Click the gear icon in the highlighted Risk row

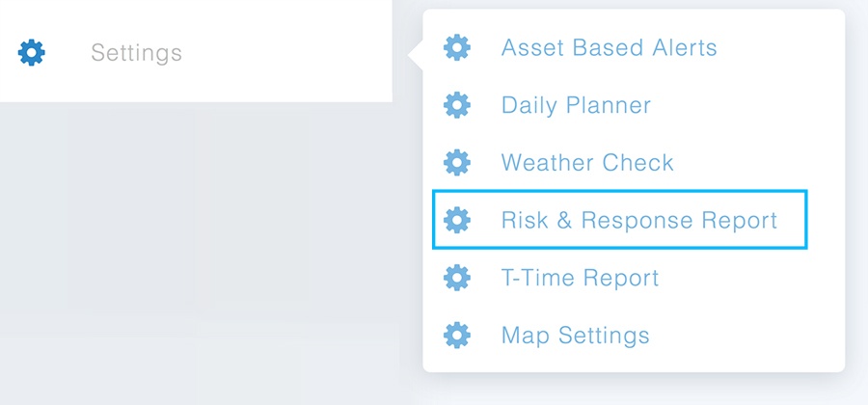457,220
